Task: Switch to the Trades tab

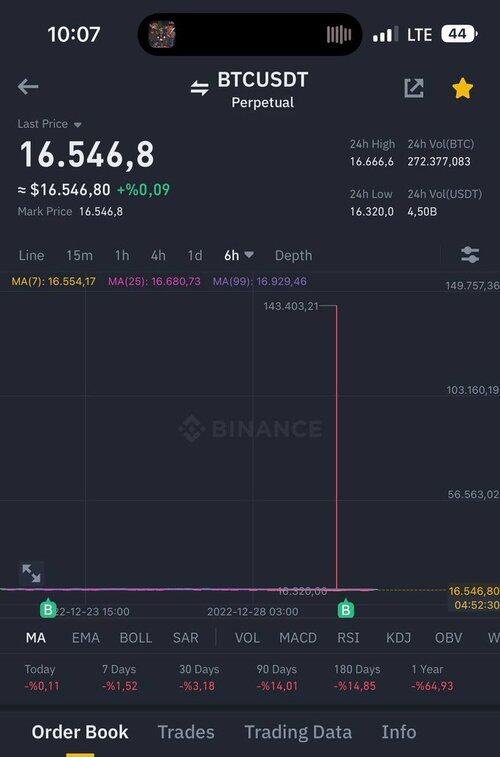Action: tap(186, 732)
